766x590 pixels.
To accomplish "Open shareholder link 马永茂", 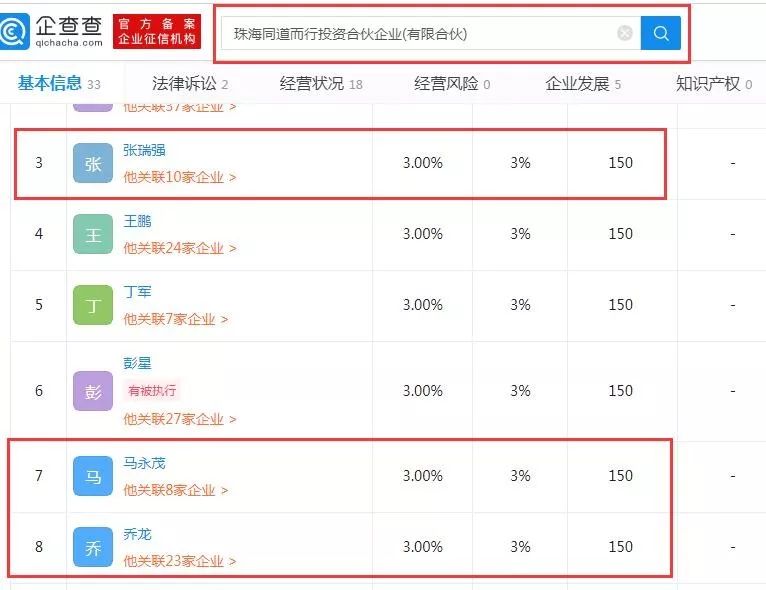I will 144,463.
